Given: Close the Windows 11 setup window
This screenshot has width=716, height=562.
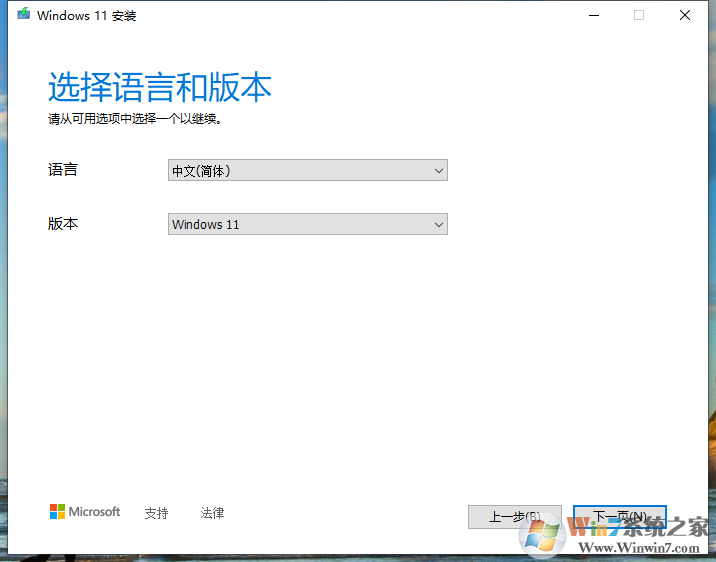Looking at the screenshot, I should (684, 15).
